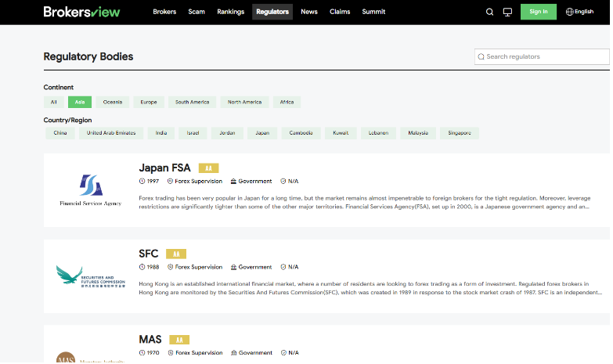This screenshot has height=364, width=613.
Task: Open the BrokersView logo homepage
Action: coord(81,12)
